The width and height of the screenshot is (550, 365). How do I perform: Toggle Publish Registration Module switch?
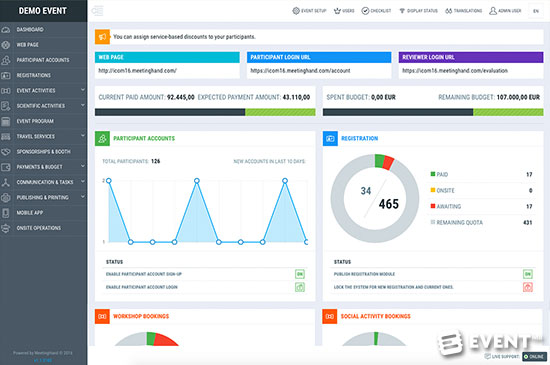528,274
